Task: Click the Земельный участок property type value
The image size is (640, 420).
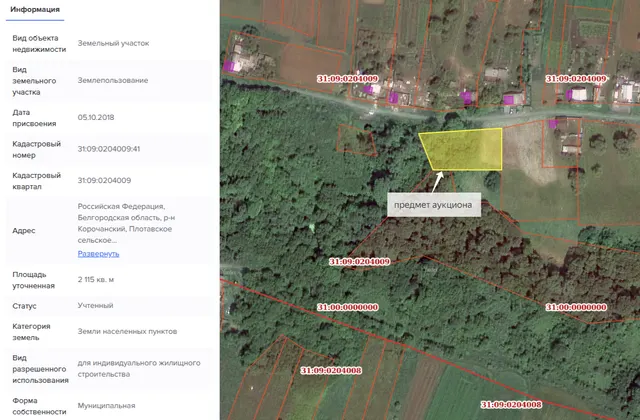Action: coord(113,43)
